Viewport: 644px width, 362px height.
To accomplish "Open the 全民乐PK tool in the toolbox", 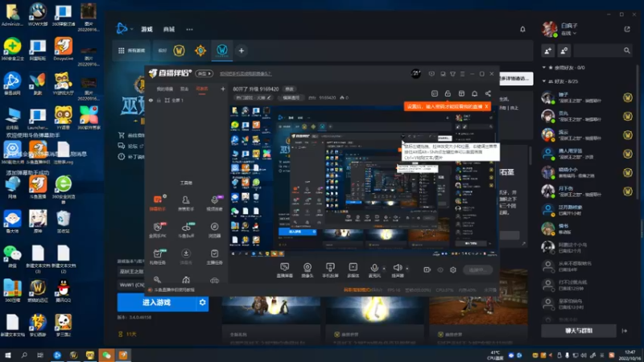I will (x=157, y=230).
